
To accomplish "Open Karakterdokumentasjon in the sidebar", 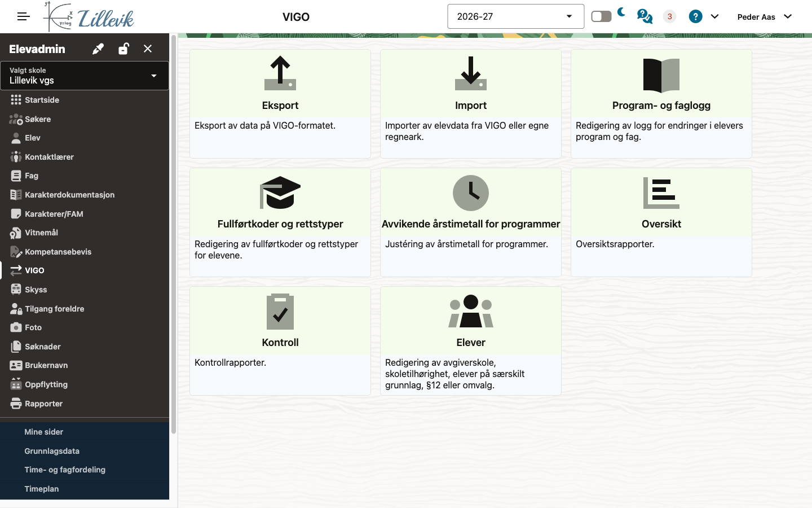I will click(85, 195).
